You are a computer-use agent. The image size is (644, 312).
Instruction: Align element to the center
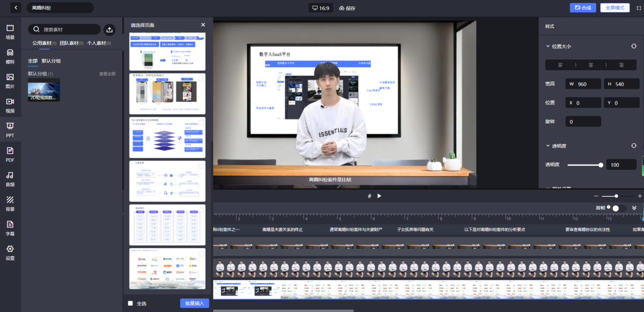(x=591, y=65)
